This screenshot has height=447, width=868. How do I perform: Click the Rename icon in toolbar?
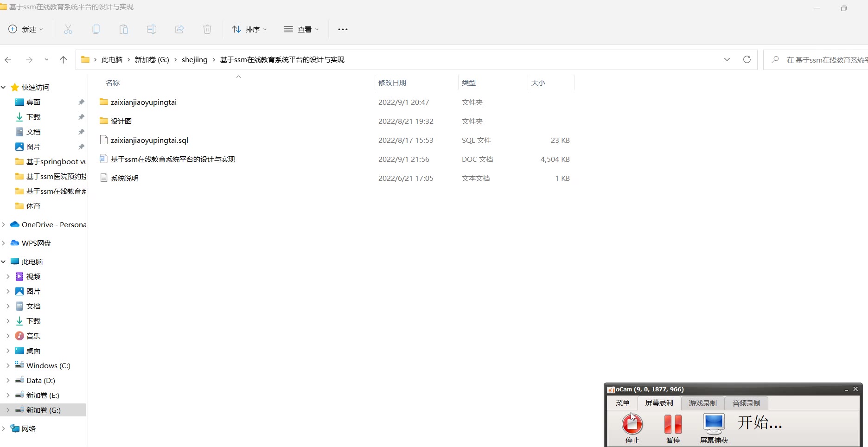coord(152,29)
